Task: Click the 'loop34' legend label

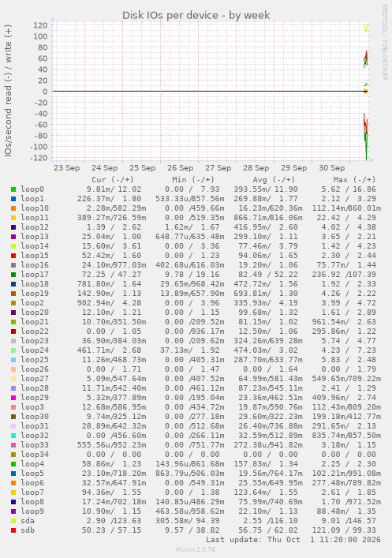Action: 35,455
